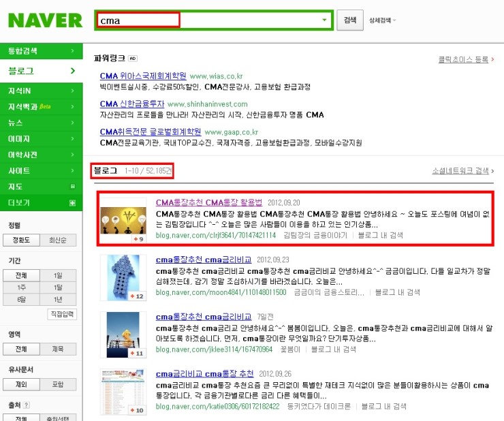Click 클릭초이스 등록 link
The height and width of the screenshot is (421, 504).
click(463, 59)
